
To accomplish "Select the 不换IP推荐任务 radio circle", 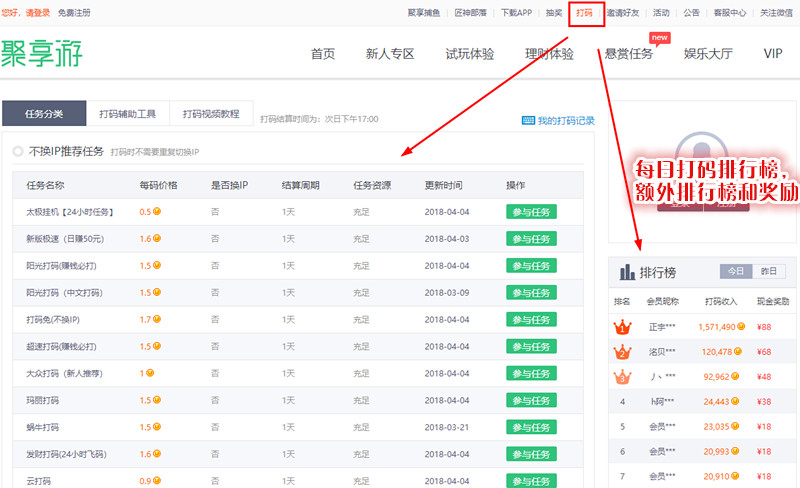I will tap(18, 151).
